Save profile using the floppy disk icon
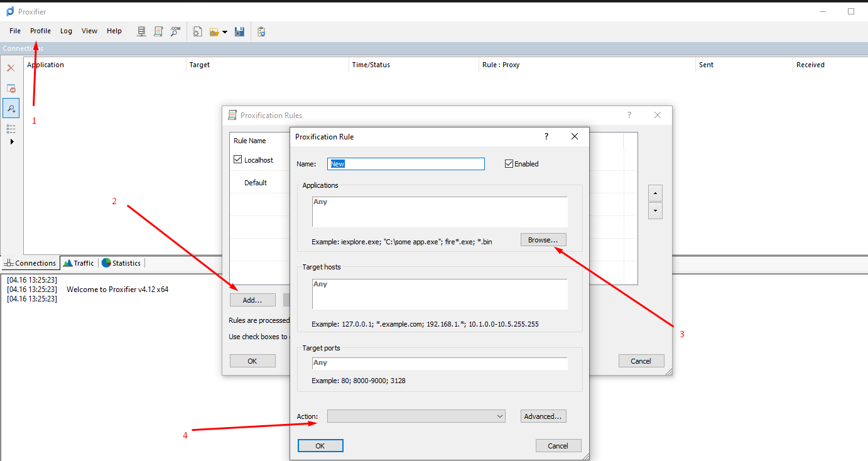868x461 pixels. [239, 31]
